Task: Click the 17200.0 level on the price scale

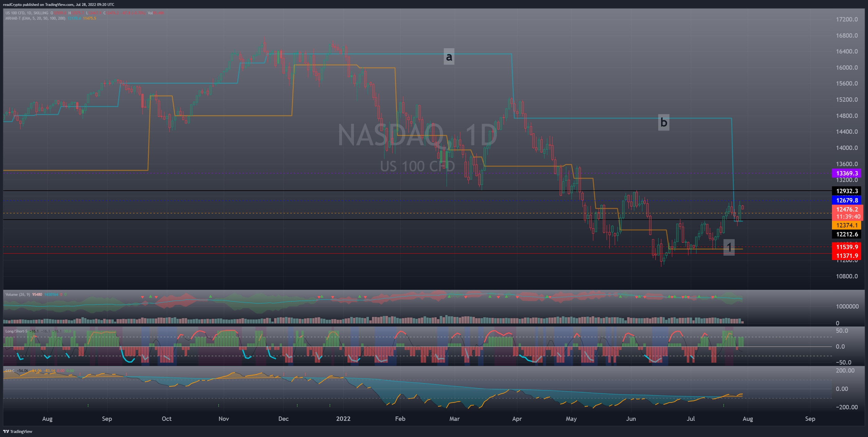Action: pyautogui.click(x=847, y=20)
